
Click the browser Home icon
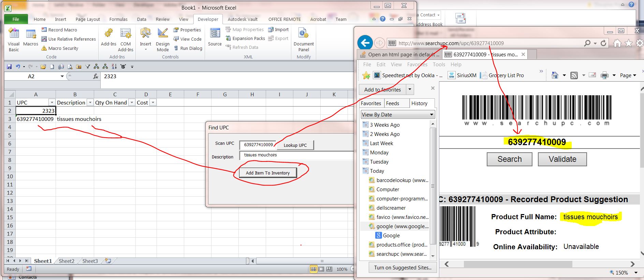pyautogui.click(x=617, y=43)
